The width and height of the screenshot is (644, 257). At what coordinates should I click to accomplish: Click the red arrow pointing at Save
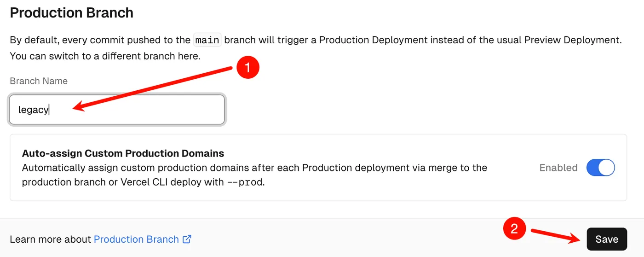554,234
